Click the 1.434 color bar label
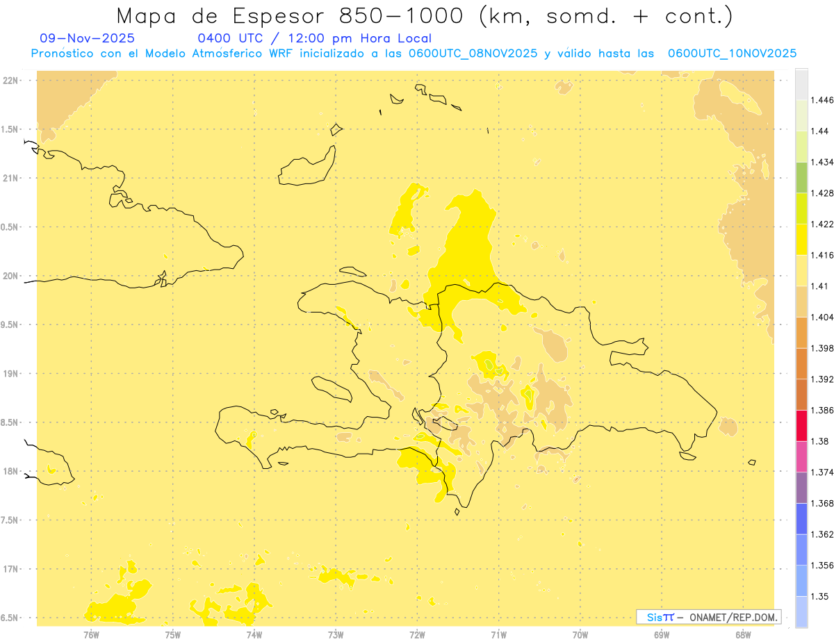The image size is (834, 644). [x=822, y=162]
